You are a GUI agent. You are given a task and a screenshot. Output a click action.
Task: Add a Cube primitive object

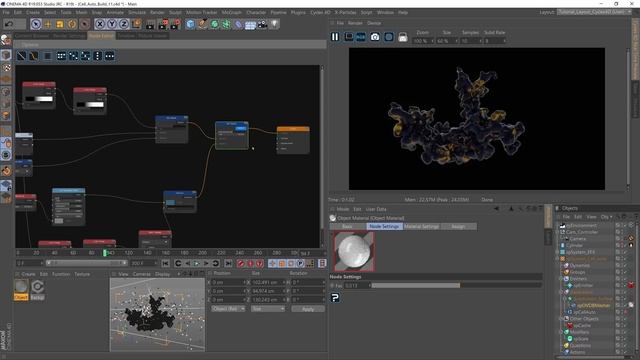190,24
